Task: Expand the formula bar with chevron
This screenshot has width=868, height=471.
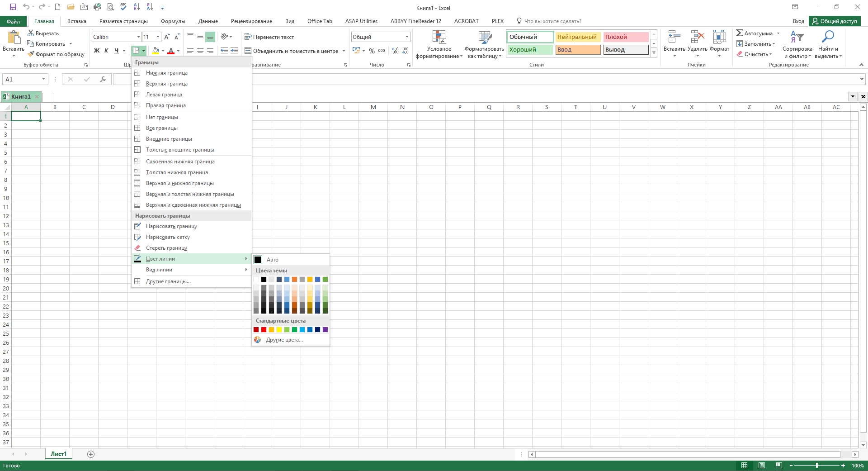Action: pos(862,79)
